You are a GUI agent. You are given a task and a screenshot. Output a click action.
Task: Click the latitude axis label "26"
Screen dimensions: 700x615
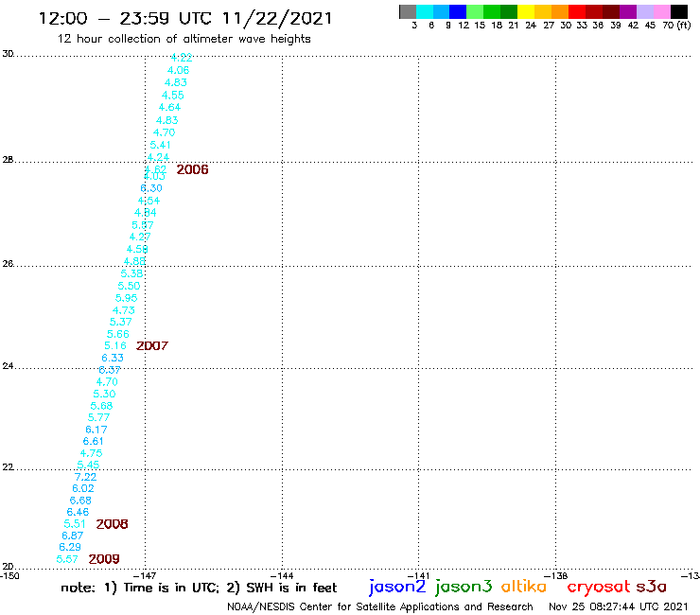pos(8,264)
